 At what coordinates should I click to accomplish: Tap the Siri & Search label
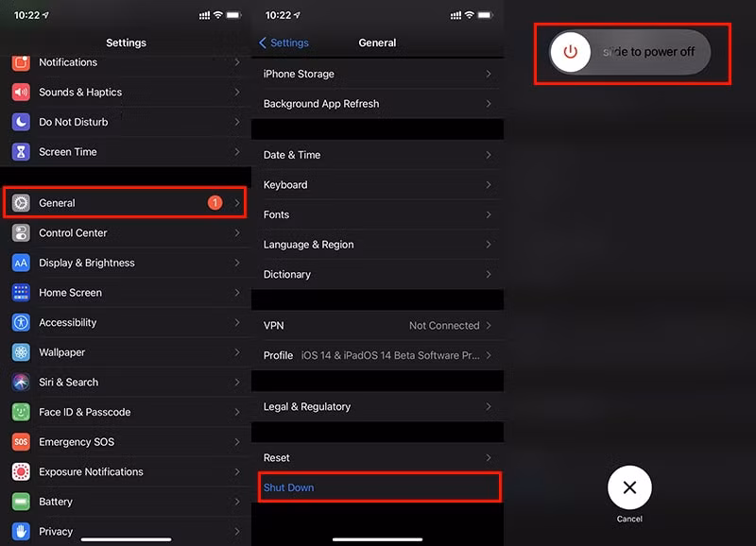(68, 383)
